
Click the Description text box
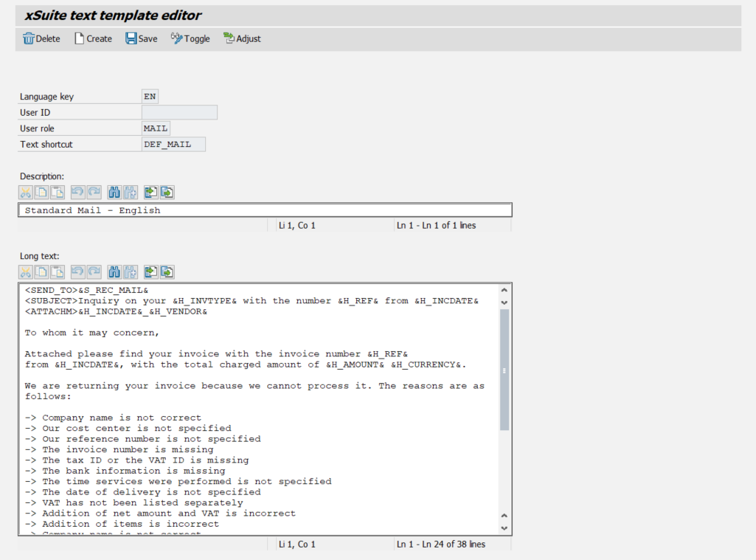coord(266,210)
